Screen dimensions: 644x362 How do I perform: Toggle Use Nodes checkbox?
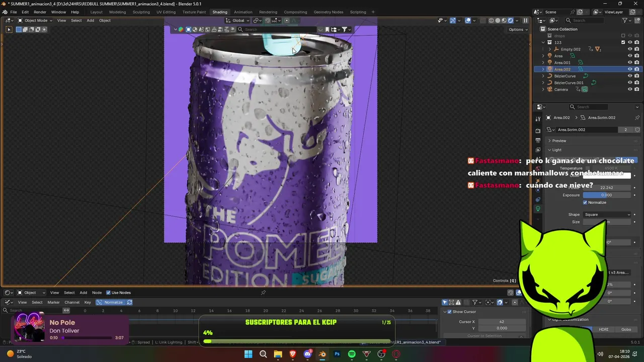(x=108, y=293)
